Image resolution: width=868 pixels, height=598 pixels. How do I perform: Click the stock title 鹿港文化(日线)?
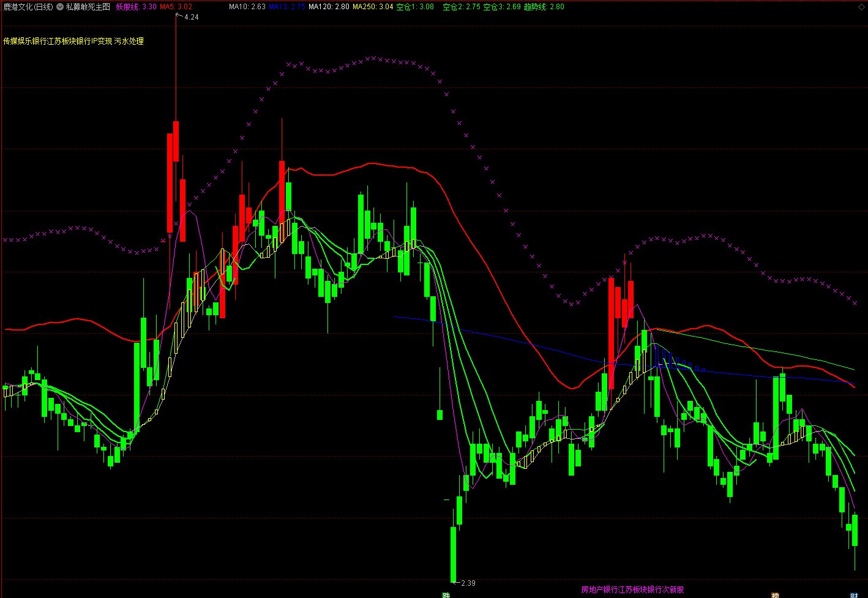(29, 7)
